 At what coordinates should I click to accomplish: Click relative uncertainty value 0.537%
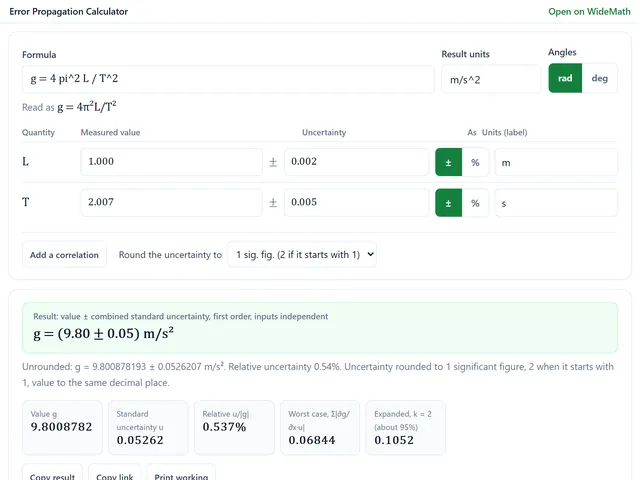coord(224,427)
